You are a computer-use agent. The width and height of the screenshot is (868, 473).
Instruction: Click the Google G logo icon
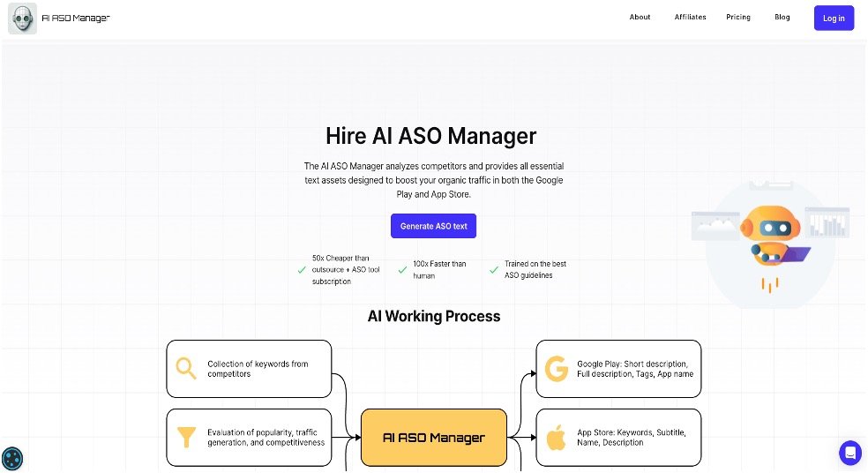point(557,369)
